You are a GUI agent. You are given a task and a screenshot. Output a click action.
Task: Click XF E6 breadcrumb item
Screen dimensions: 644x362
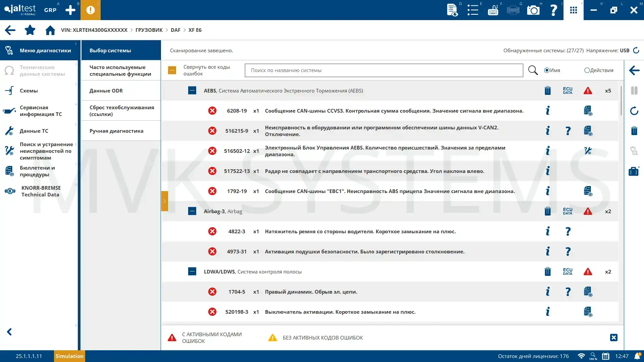coord(195,30)
